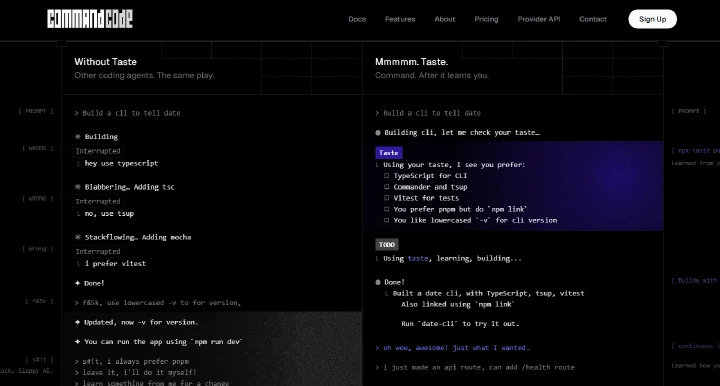The width and height of the screenshot is (720, 386).
Task: Follow the purple 'taste' link
Action: [418, 258]
